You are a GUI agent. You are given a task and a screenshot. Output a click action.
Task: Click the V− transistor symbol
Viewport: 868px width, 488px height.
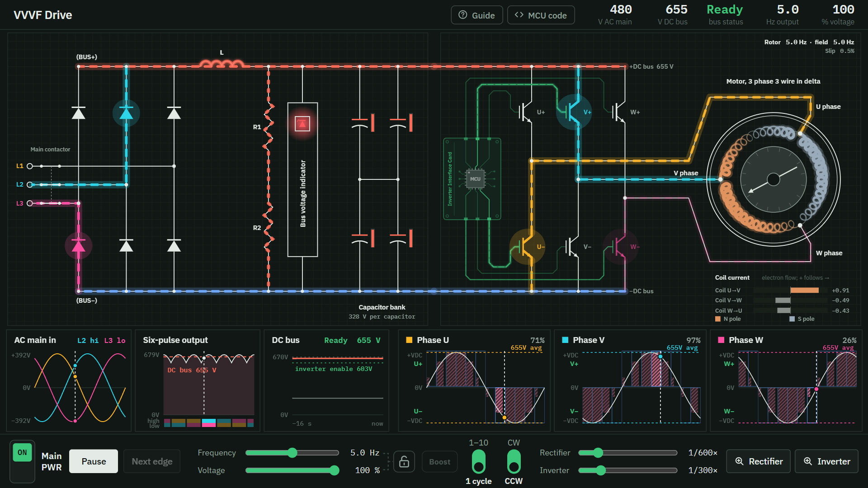pos(573,247)
